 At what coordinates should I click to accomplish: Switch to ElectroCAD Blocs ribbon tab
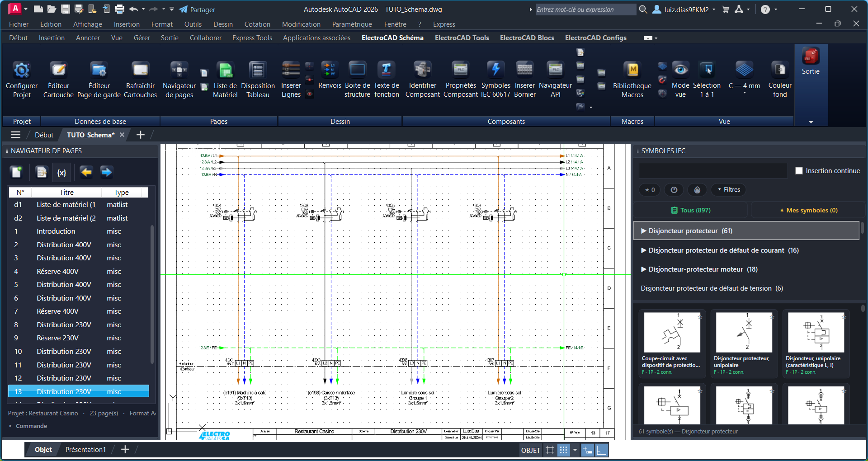point(527,38)
